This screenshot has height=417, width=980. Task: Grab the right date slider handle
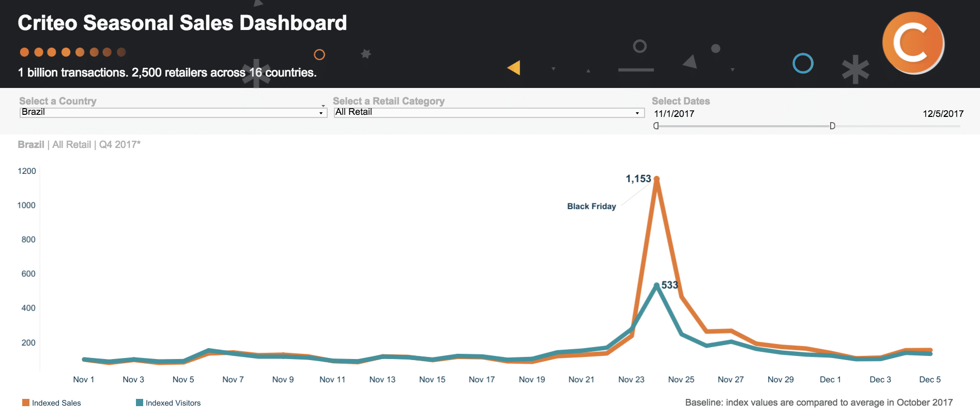[x=832, y=126]
